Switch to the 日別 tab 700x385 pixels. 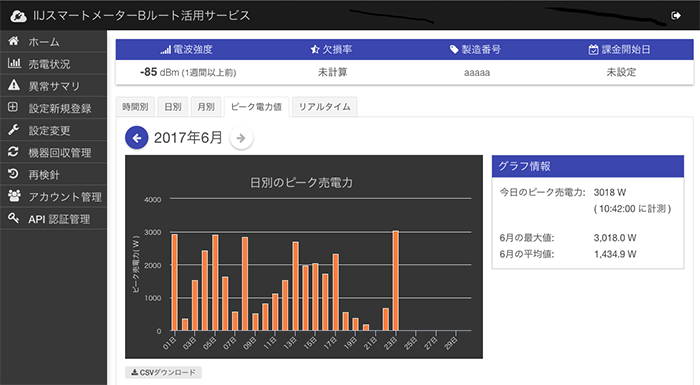pos(173,107)
